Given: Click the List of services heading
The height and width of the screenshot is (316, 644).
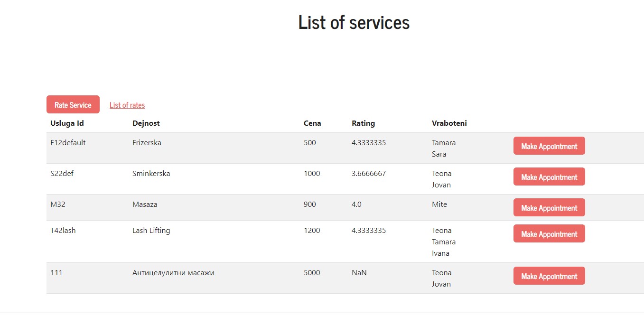Looking at the screenshot, I should tap(354, 22).
